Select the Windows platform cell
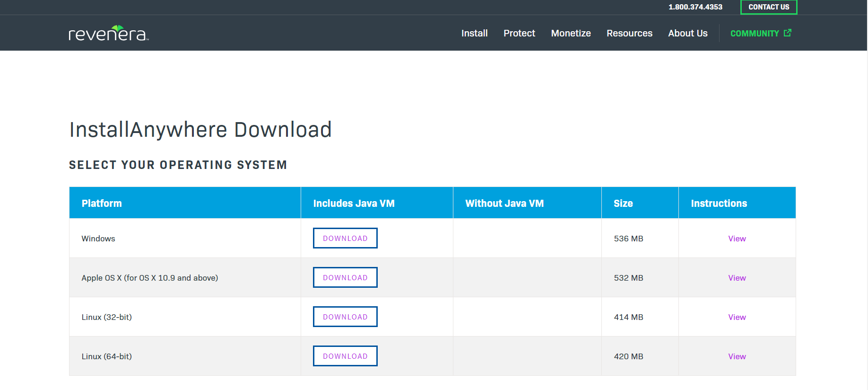Image resolution: width=868 pixels, height=390 pixels. 185,238
